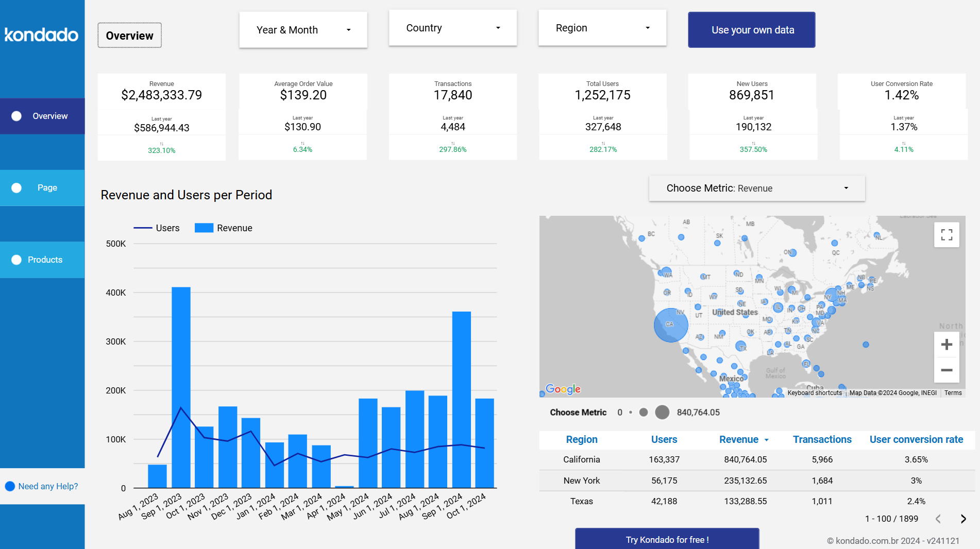
Task: Open the Country filter dropdown
Action: click(x=452, y=28)
